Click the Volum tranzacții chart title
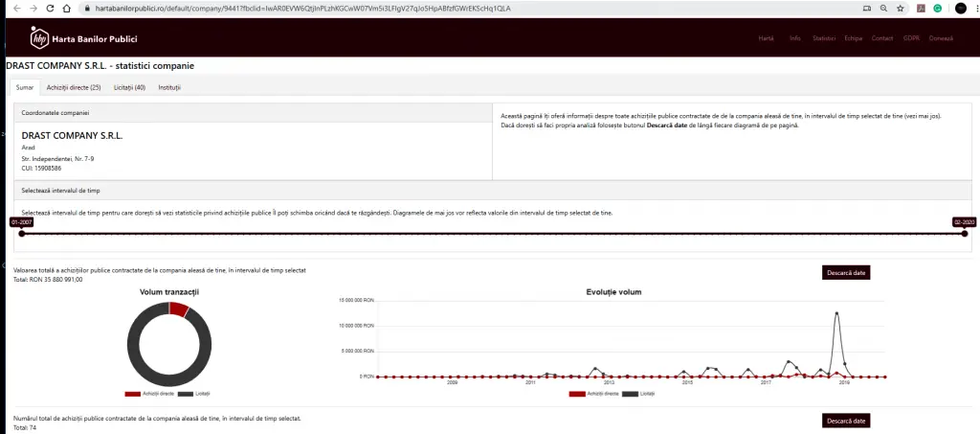 tap(169, 292)
